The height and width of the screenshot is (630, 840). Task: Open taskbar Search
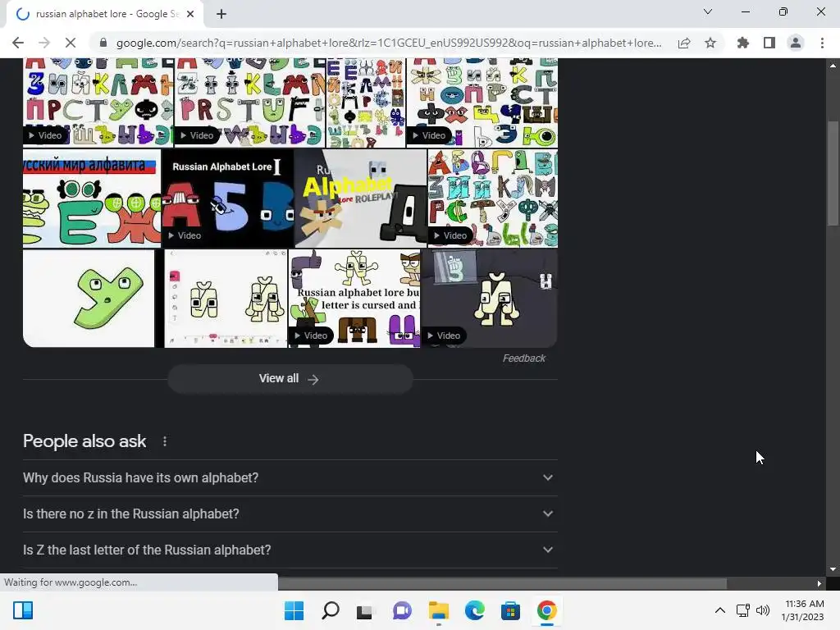pos(330,610)
